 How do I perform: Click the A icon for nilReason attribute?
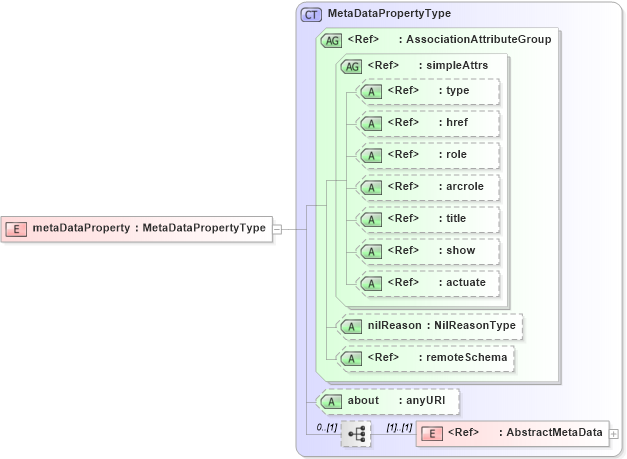pyautogui.click(x=351, y=327)
